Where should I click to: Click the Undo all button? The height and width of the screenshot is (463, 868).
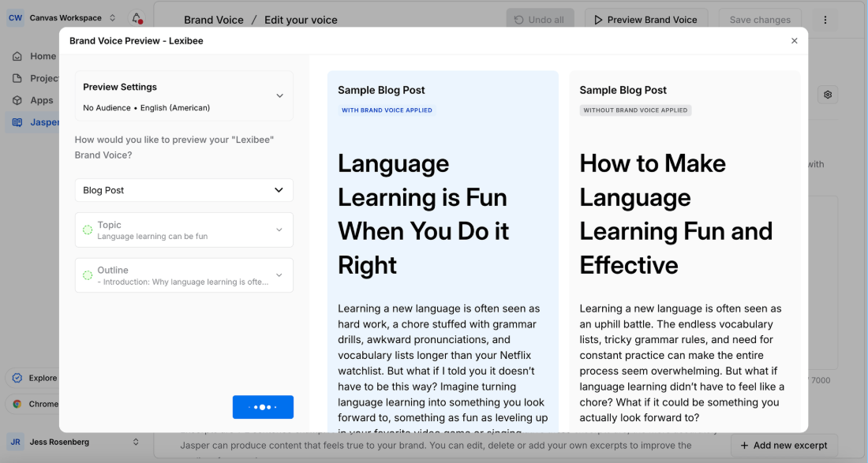point(540,19)
